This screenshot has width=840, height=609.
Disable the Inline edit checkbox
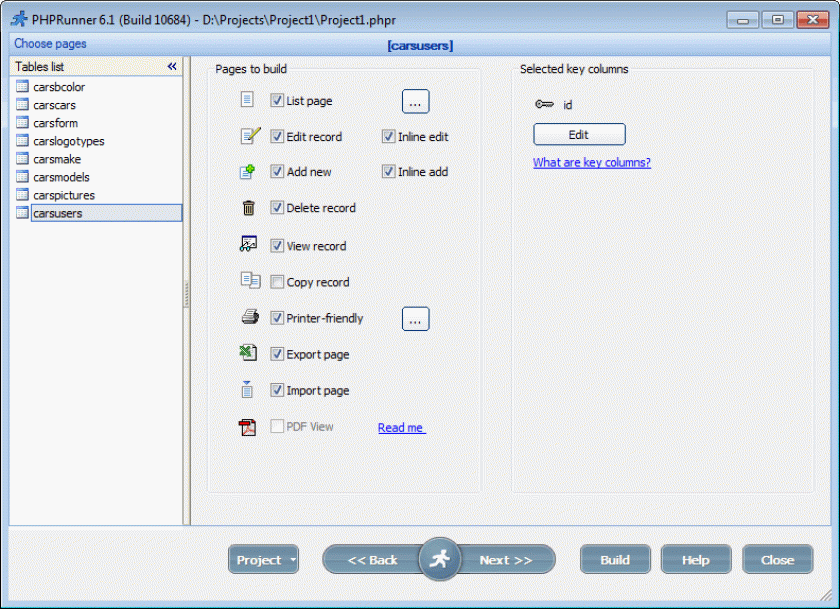388,136
